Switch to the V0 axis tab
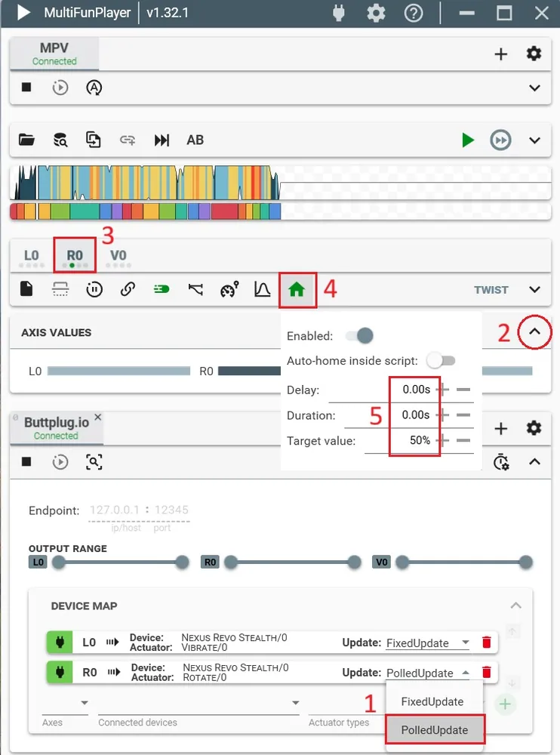Viewport: 560px width, 755px height. (118, 256)
